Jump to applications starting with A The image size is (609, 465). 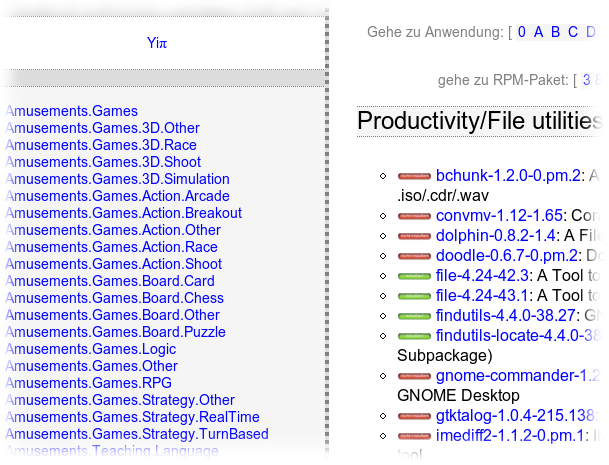click(538, 32)
